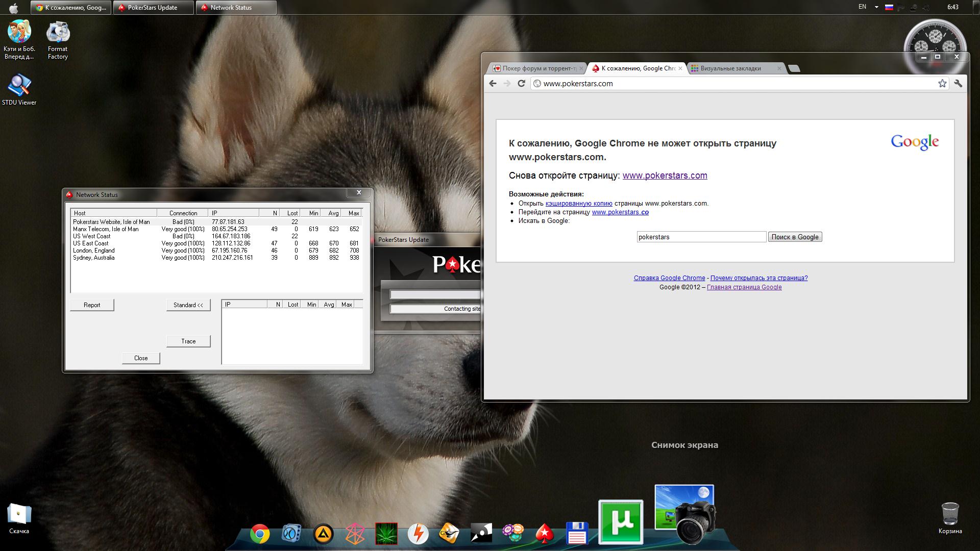Click into the Google search field
Image resolution: width=980 pixels, height=551 pixels.
[701, 237]
